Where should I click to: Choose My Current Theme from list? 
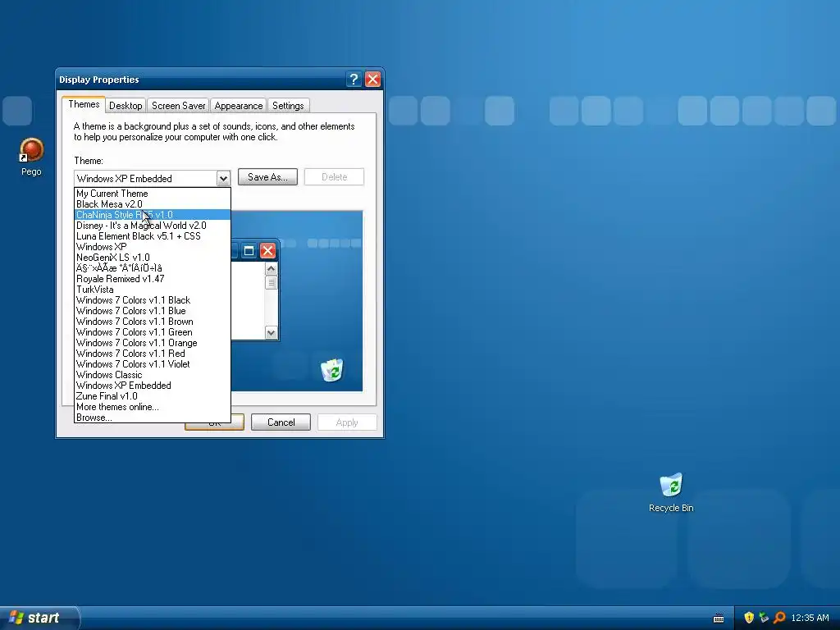click(152, 194)
